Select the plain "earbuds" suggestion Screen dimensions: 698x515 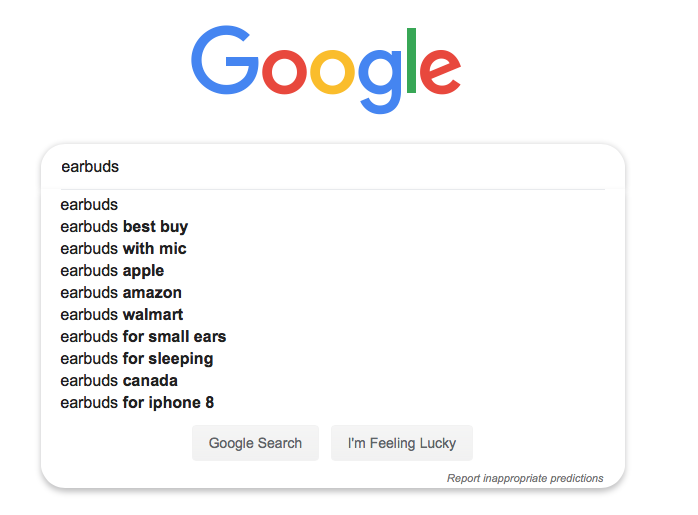click(x=89, y=205)
